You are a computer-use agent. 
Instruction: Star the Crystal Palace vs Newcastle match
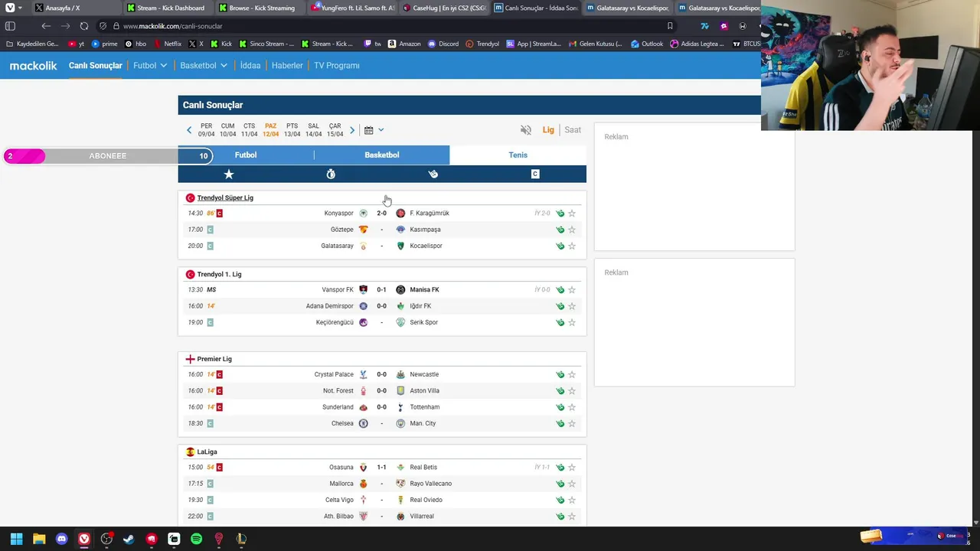[x=572, y=374]
